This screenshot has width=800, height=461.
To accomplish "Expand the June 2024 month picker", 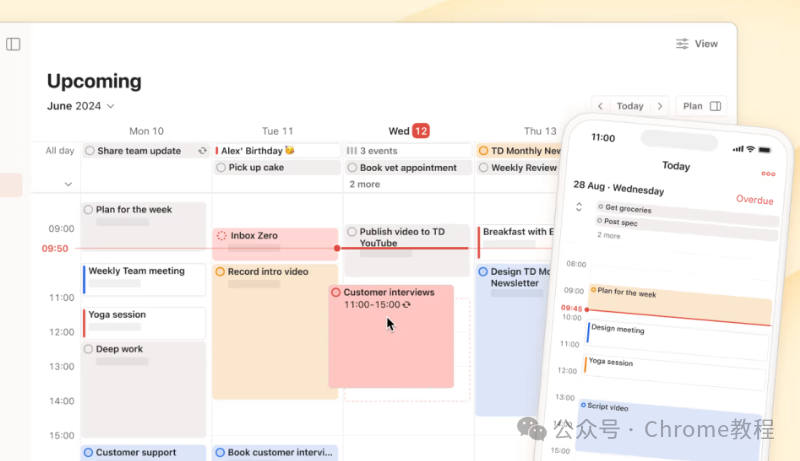I will [81, 106].
